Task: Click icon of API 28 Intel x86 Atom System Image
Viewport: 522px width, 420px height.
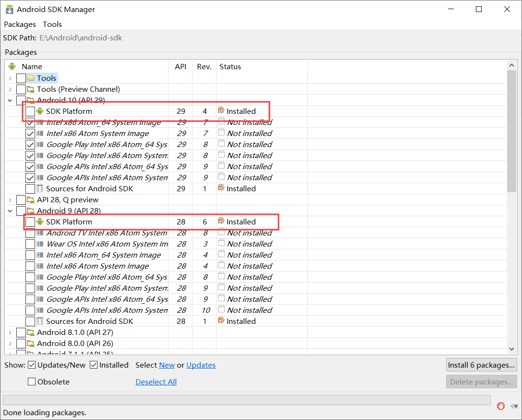Action: pos(40,266)
